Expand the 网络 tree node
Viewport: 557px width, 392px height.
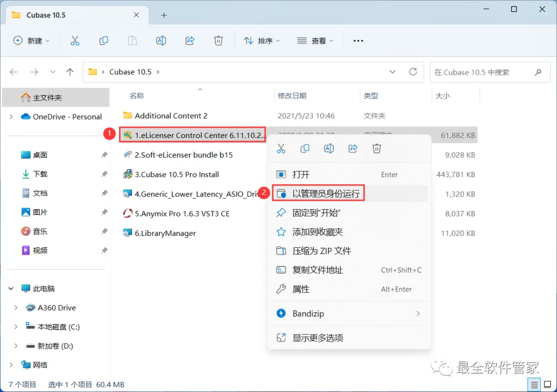(11, 365)
